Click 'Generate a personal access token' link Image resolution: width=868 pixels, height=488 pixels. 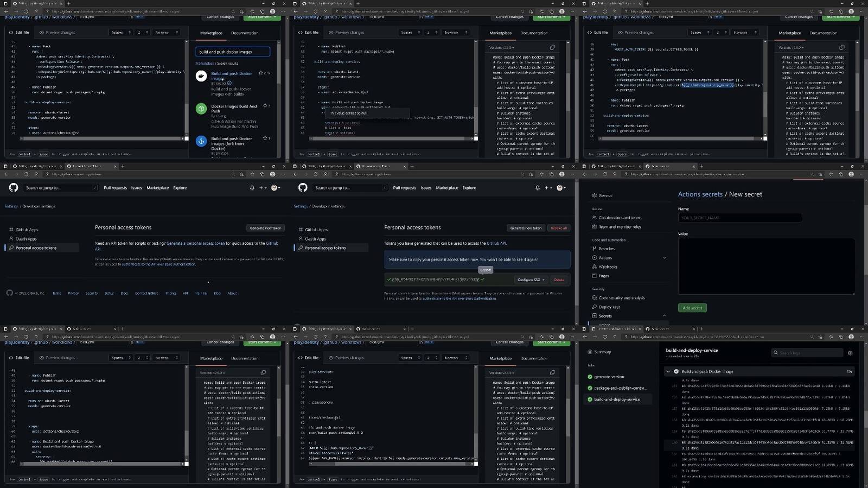click(x=195, y=243)
